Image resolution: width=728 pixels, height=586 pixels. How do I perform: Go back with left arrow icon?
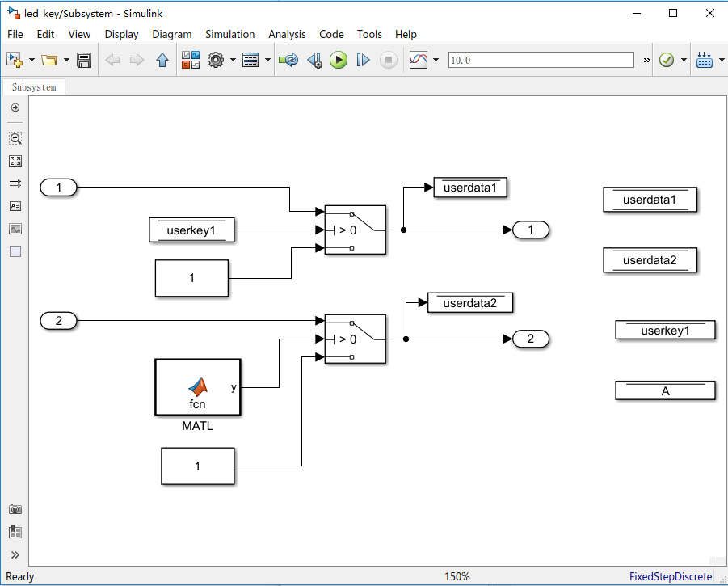click(112, 60)
